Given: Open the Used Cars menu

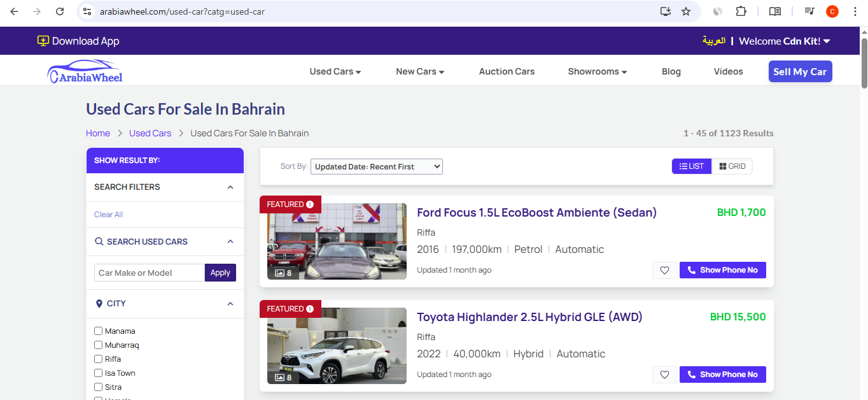Looking at the screenshot, I should (x=335, y=71).
